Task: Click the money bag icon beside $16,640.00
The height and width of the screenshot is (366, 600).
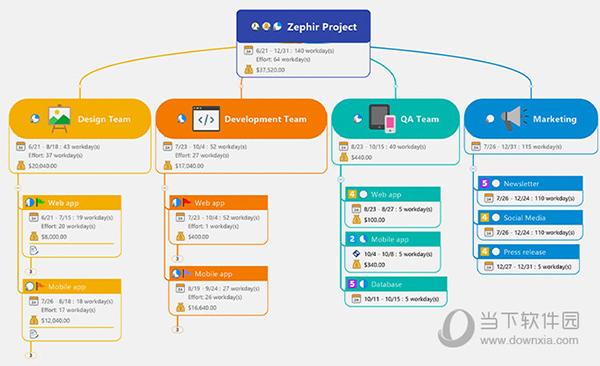Action: click(180, 307)
